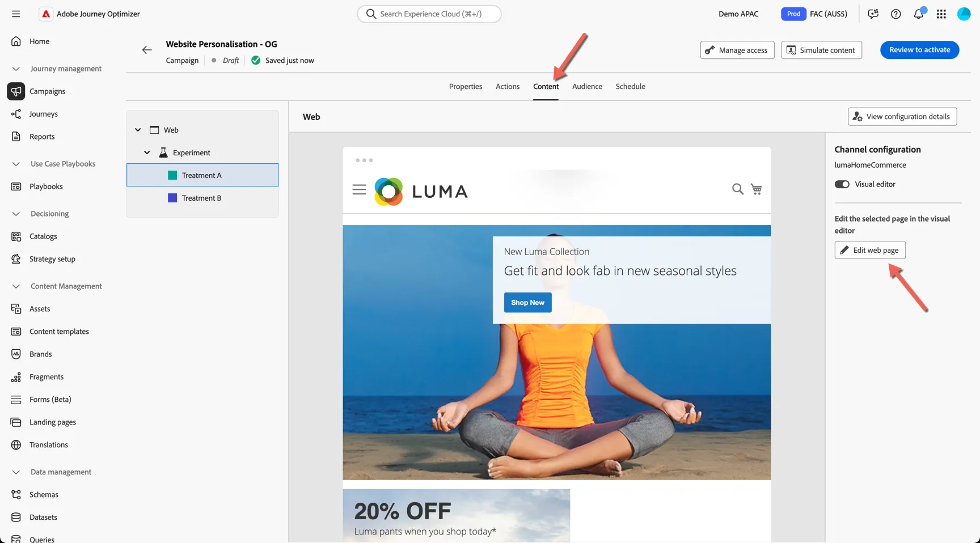Go back using the arrow icon
Image resolution: width=980 pixels, height=543 pixels.
click(x=147, y=50)
